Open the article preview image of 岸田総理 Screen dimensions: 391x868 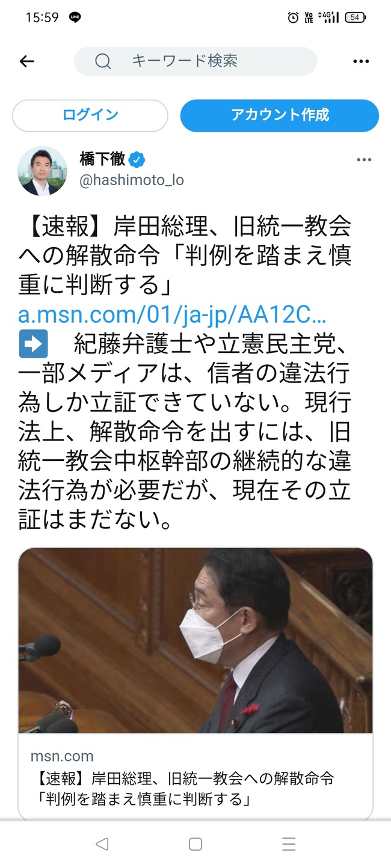[195, 640]
